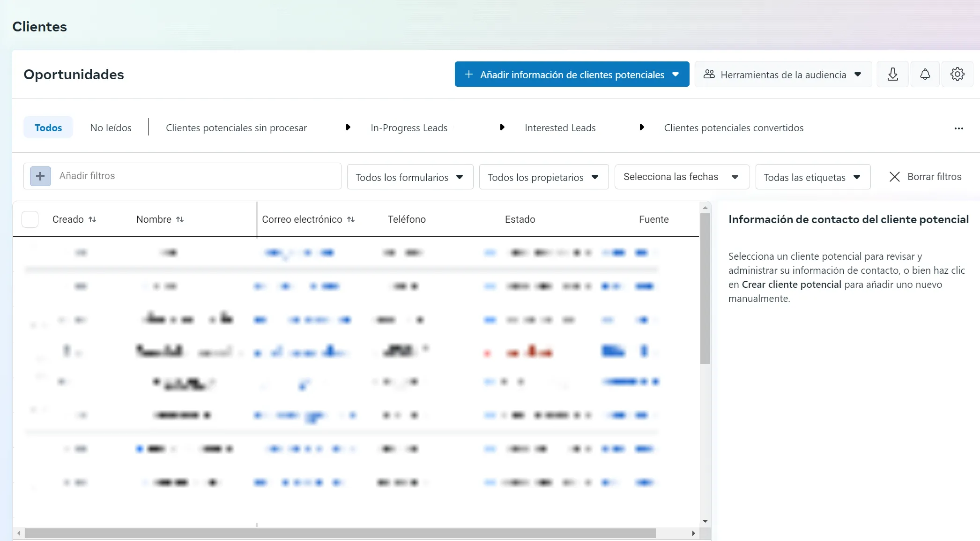
Task: Select Interested Leads stage tab
Action: pos(560,128)
